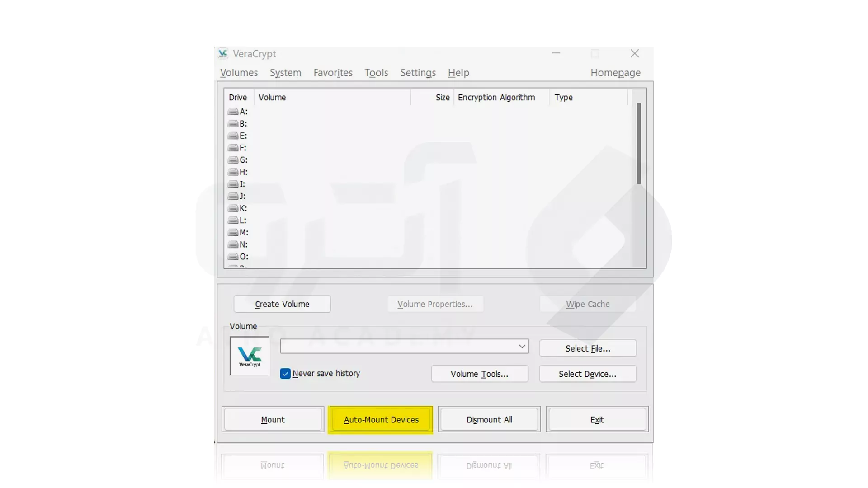
Task: Select drive E: icon in the list
Action: [x=233, y=136]
